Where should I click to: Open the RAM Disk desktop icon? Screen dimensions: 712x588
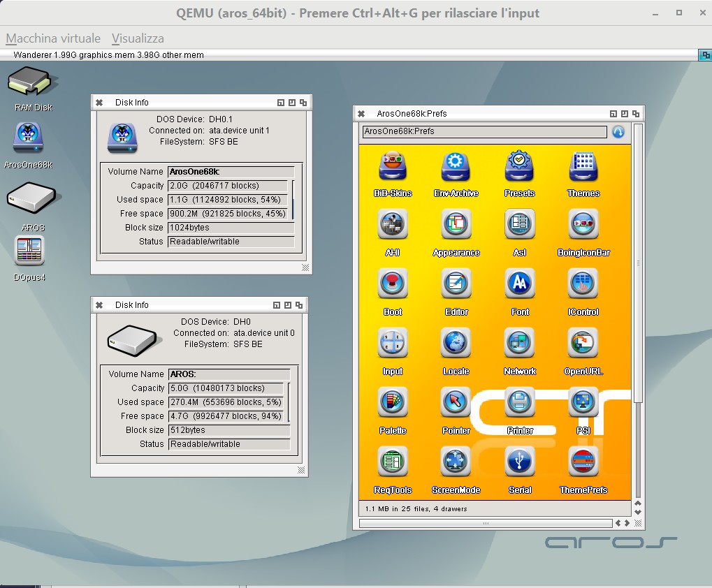click(x=29, y=82)
